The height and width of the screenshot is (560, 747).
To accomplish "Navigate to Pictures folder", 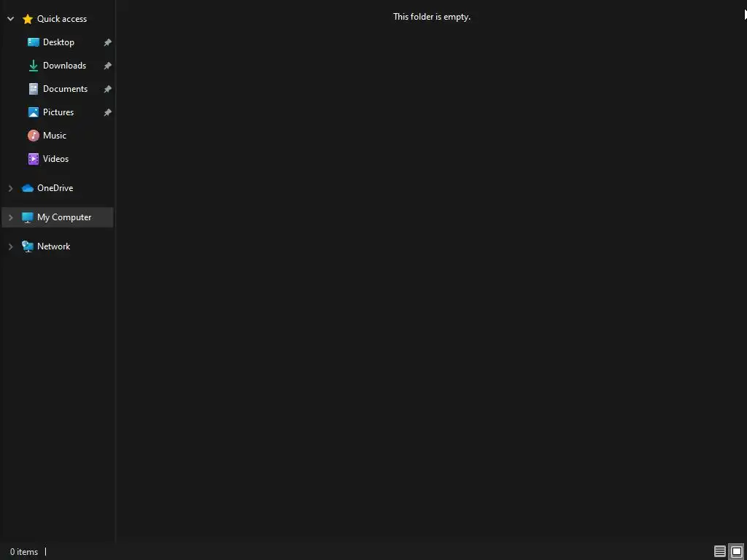I will tap(58, 112).
